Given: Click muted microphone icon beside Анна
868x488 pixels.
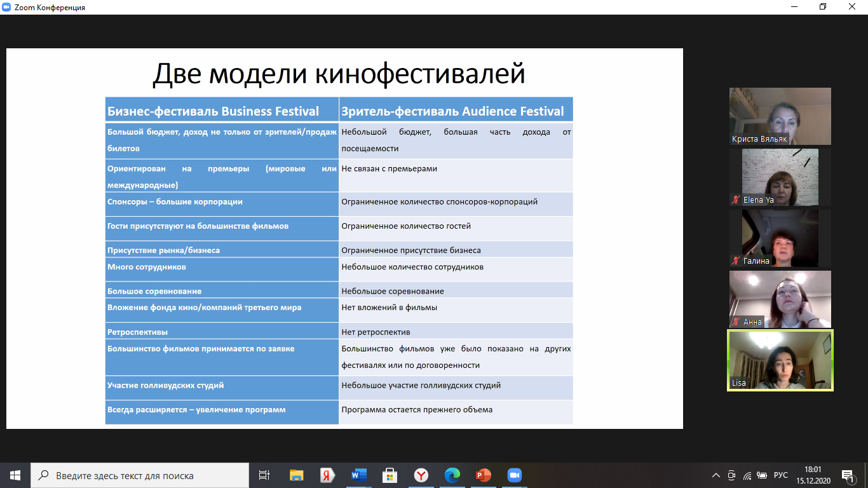Looking at the screenshot, I should 736,322.
